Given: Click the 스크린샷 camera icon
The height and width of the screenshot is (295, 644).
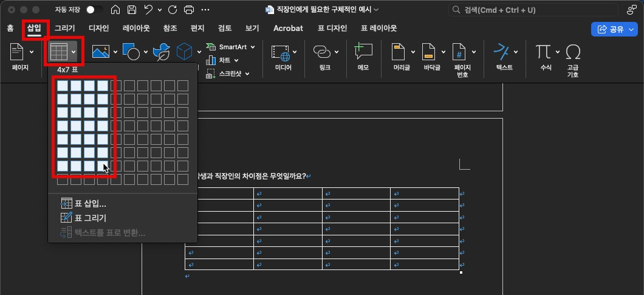Looking at the screenshot, I should 211,74.
